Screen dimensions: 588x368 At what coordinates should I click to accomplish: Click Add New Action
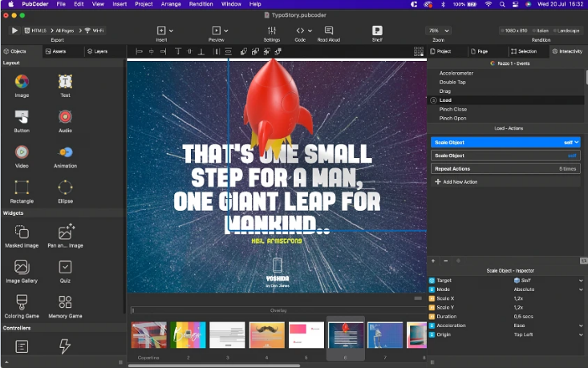[x=460, y=182]
